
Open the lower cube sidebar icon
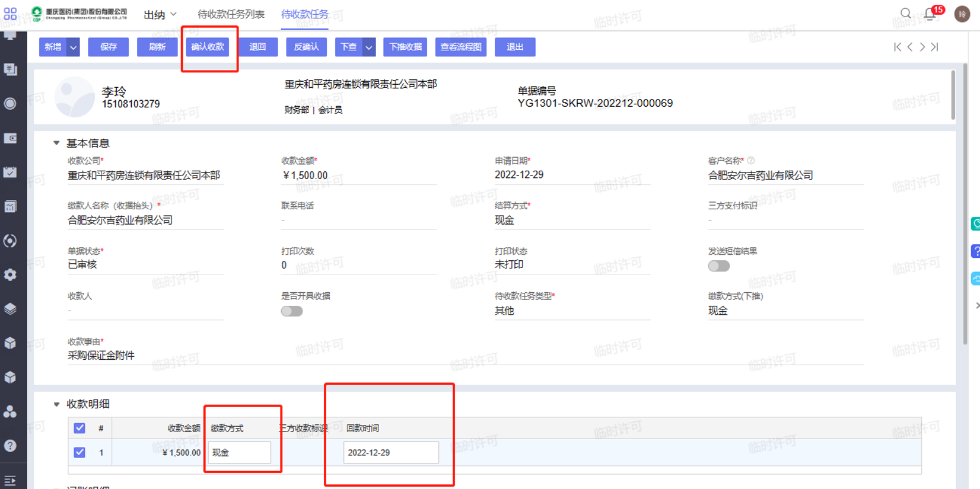(10, 378)
